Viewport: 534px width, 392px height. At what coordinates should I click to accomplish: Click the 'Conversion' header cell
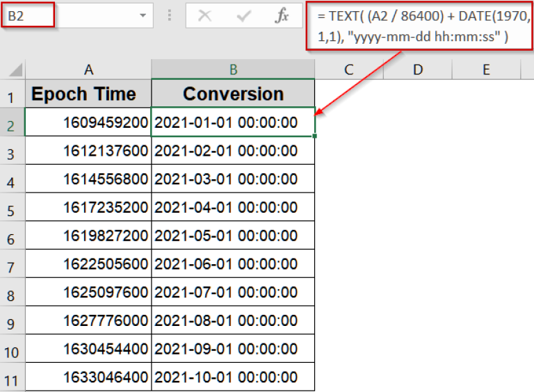(234, 94)
